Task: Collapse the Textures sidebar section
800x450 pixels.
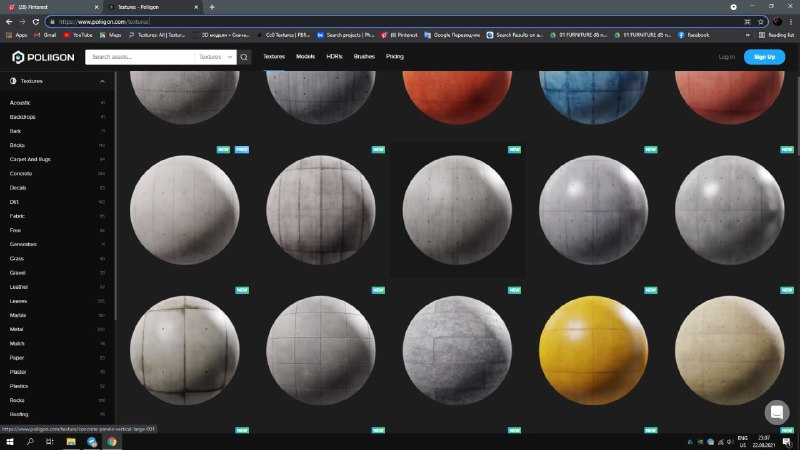Action: coord(102,82)
